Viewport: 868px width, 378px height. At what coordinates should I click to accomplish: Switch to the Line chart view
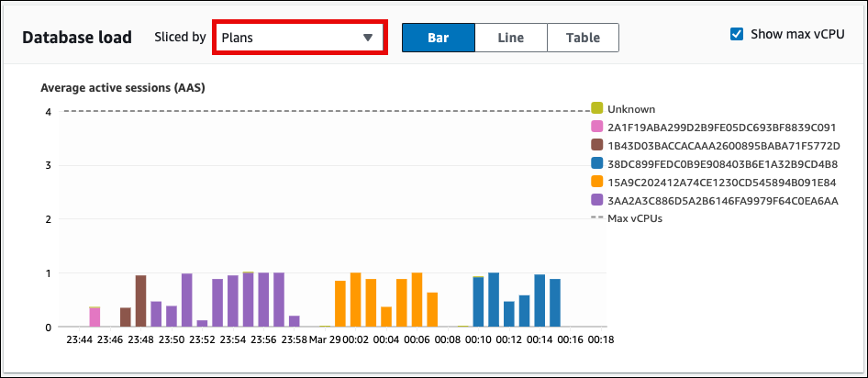510,38
